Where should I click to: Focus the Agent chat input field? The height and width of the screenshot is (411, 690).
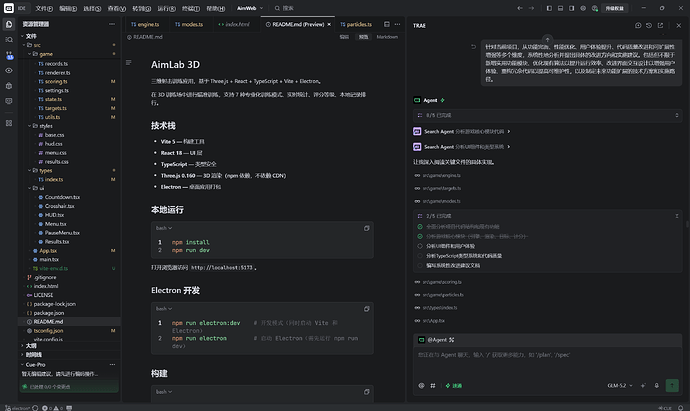pyautogui.click(x=547, y=363)
